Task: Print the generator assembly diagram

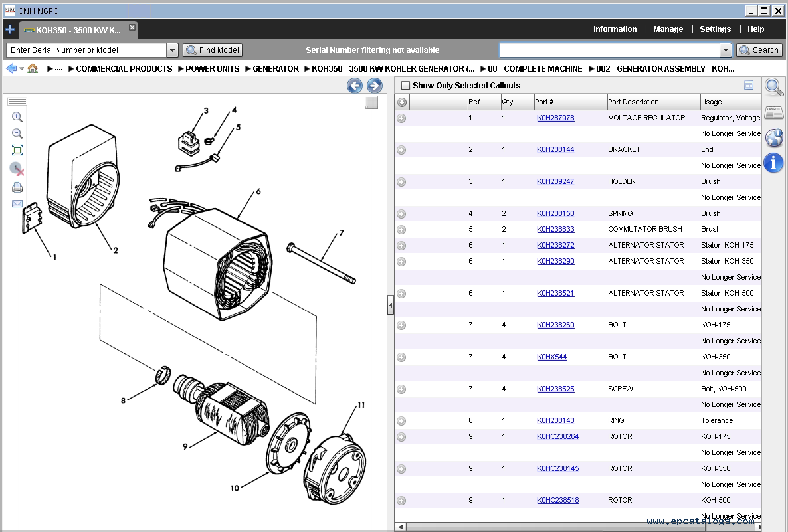Action: coord(17,187)
